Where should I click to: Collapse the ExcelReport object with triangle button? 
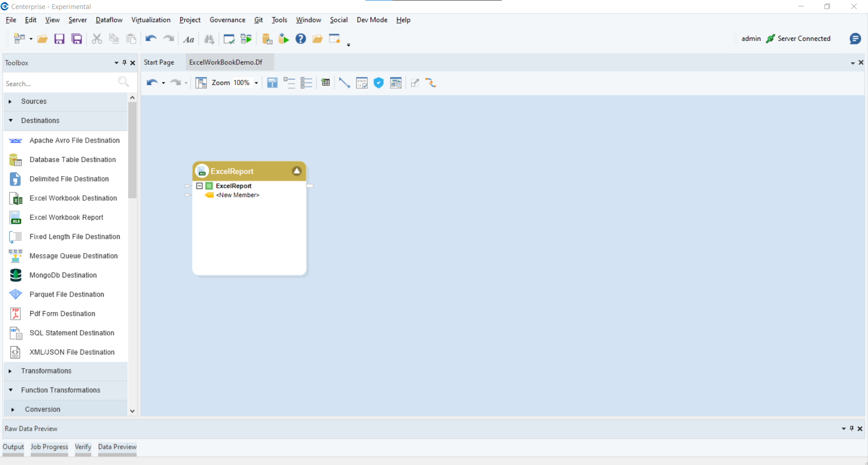tap(297, 171)
